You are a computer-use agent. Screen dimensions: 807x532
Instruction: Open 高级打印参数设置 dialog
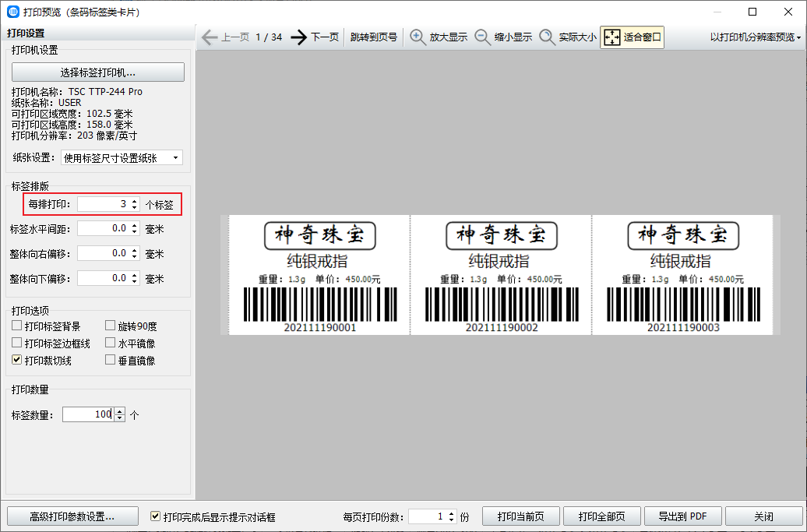tap(72, 516)
